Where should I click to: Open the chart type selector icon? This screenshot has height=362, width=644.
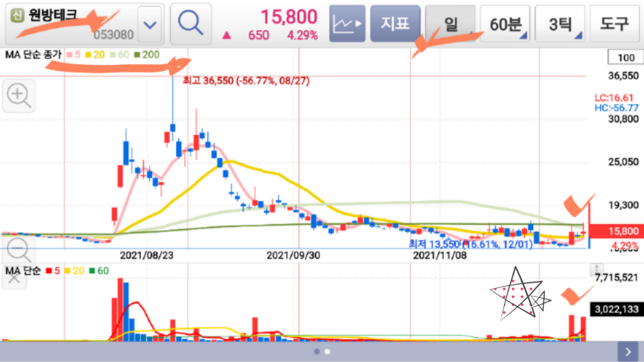(x=347, y=24)
